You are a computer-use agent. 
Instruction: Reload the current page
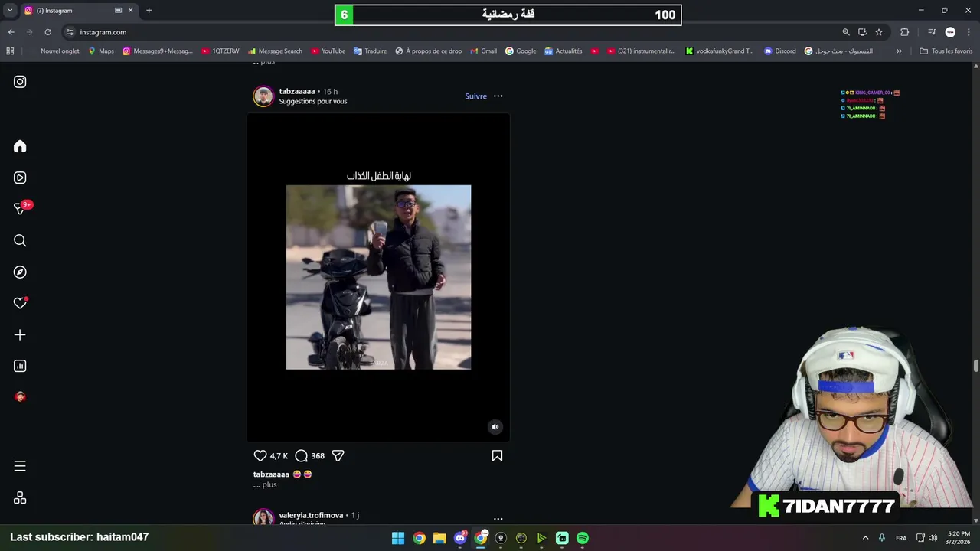[47, 32]
